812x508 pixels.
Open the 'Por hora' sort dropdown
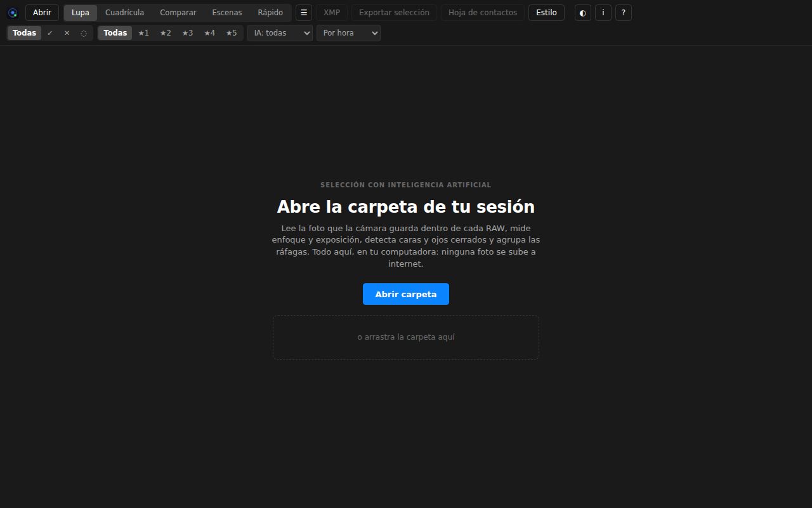point(349,33)
